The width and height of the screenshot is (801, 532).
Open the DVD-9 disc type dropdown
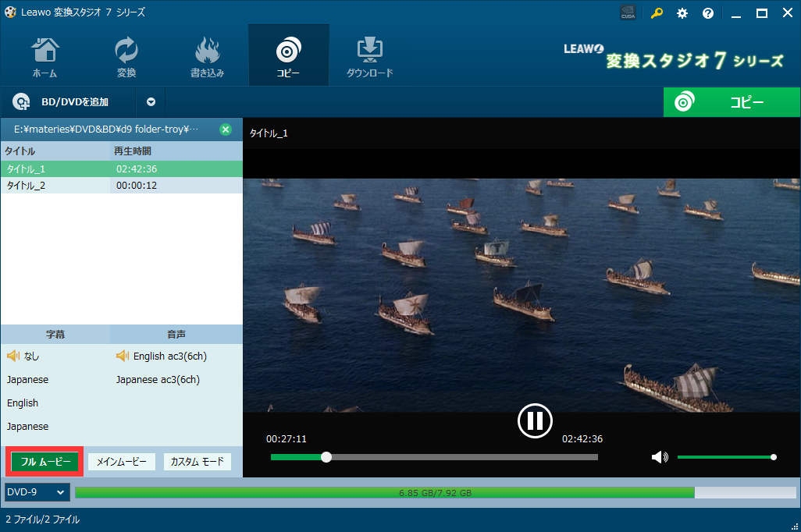tap(37, 492)
